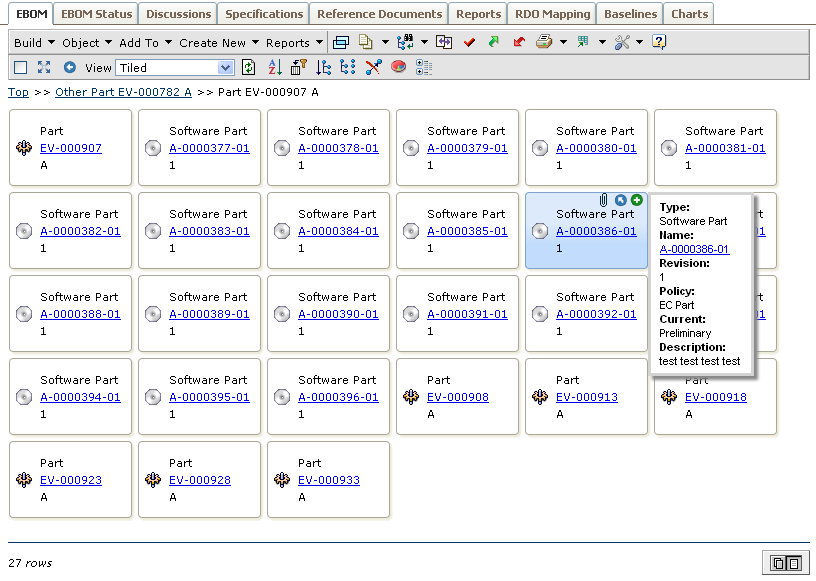Click the green plus icon on highlighted tile
Viewport: 816px width, 581px height.
click(637, 200)
